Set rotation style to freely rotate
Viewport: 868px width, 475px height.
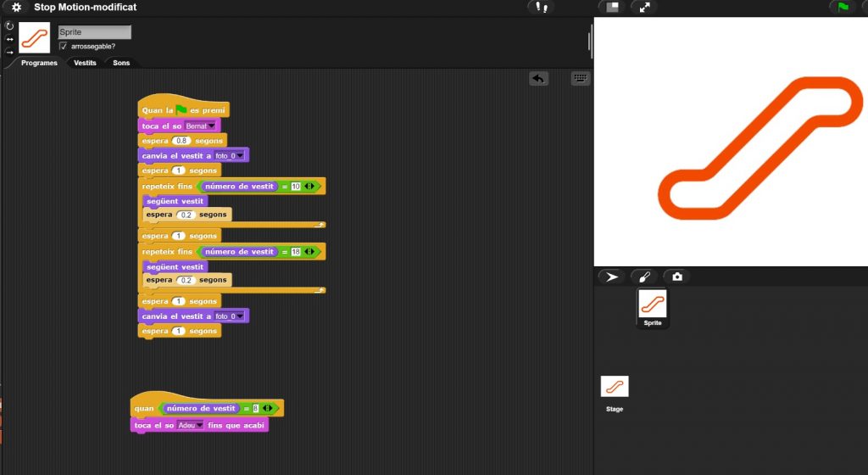(x=9, y=26)
